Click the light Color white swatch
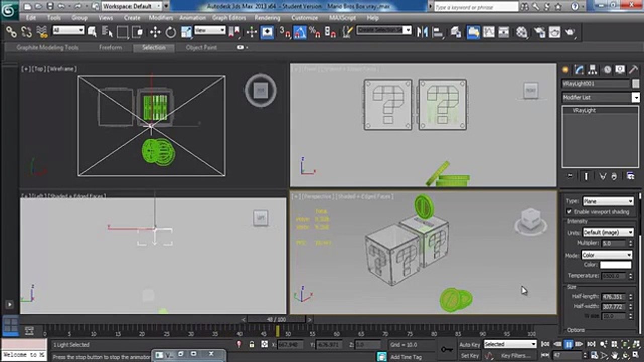Screen dimensions: 644x362 point(615,265)
